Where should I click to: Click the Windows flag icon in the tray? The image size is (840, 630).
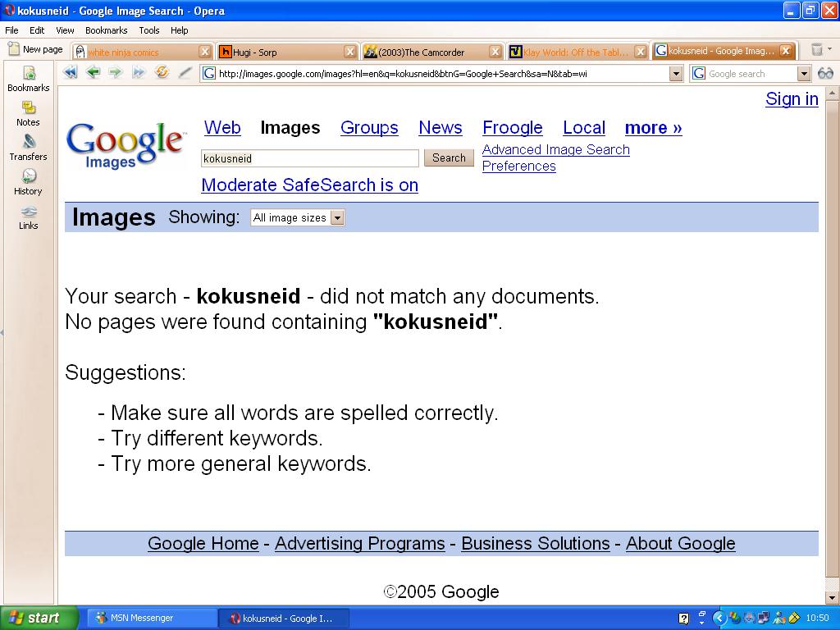click(735, 619)
